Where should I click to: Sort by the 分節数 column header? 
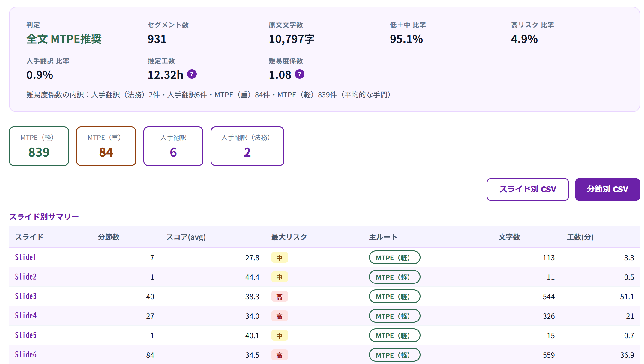109,237
